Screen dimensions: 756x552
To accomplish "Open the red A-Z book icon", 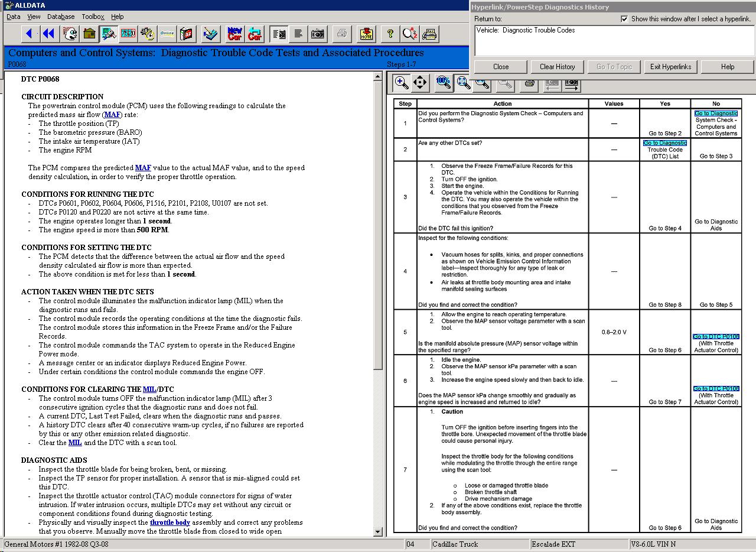I will coord(186,34).
